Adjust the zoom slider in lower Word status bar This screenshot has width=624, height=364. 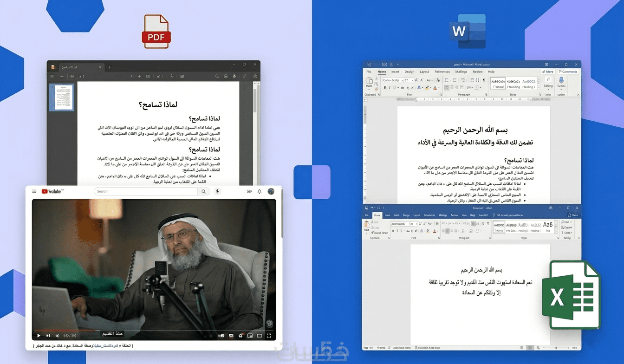556,347
